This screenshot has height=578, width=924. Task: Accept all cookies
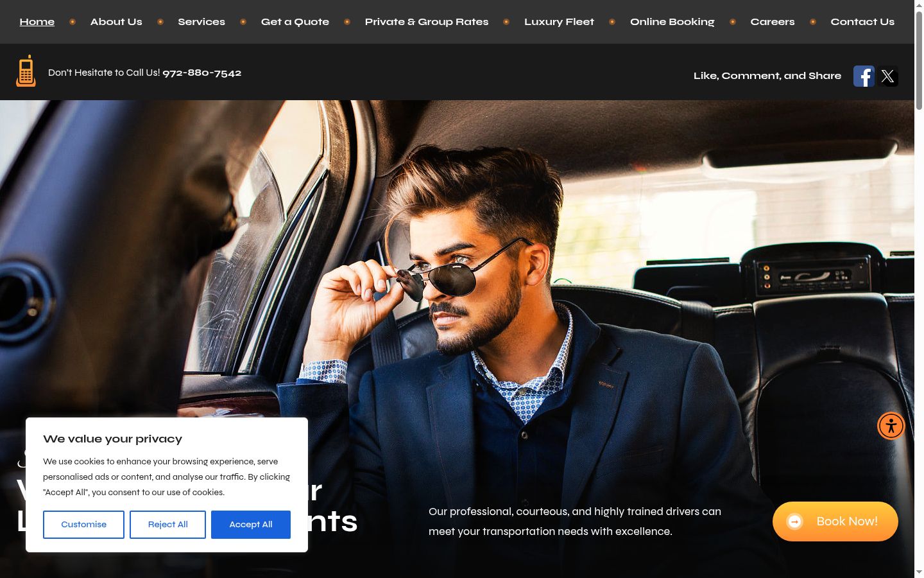click(251, 525)
